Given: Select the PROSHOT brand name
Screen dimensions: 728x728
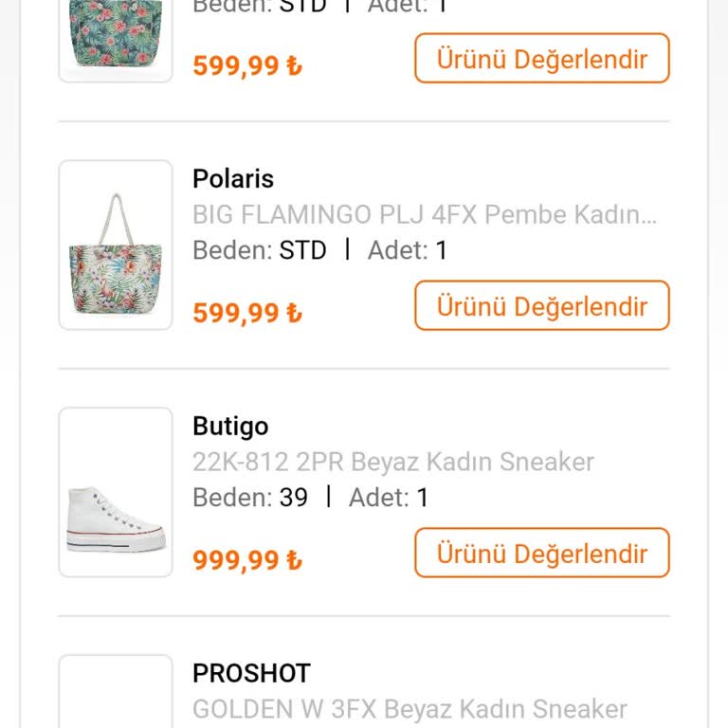Looking at the screenshot, I should 251,673.
